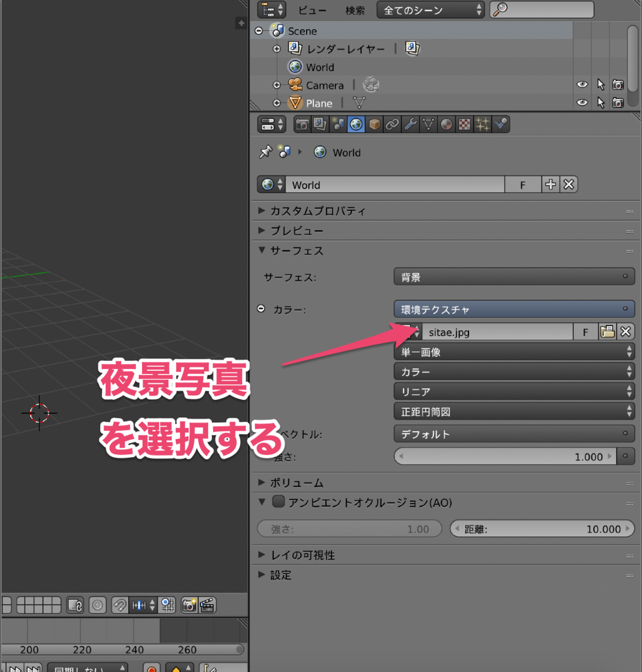Toggle Camera selectability arrow in the outliner
Image resolution: width=642 pixels, height=672 pixels.
600,85
